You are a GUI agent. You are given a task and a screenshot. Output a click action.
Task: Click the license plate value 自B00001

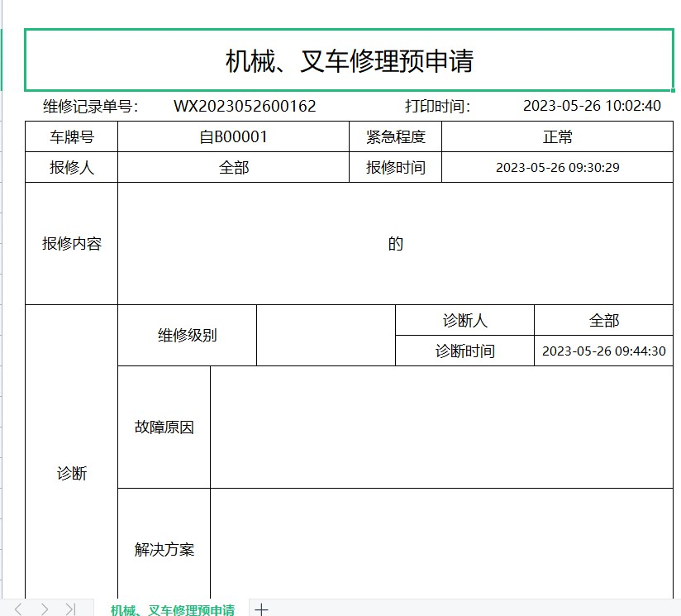233,136
